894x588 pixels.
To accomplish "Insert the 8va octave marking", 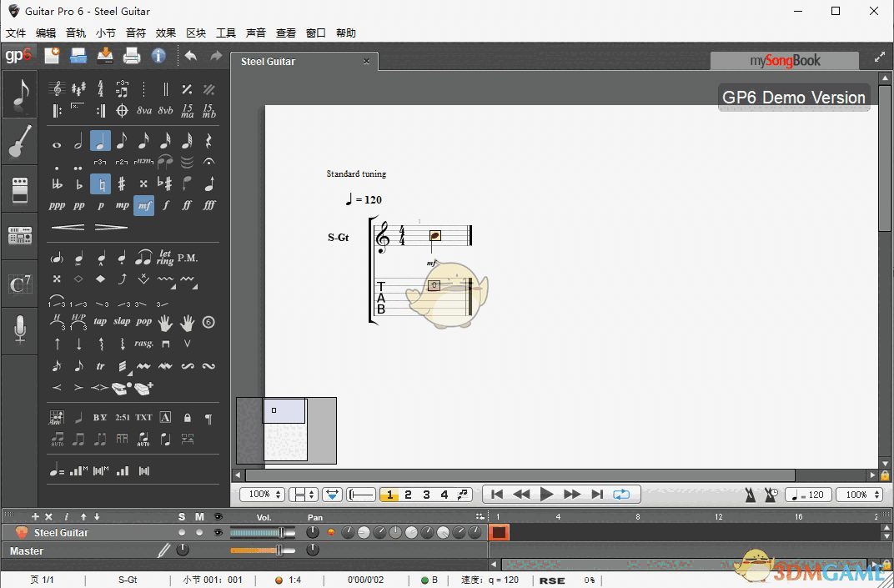I will 143,110.
